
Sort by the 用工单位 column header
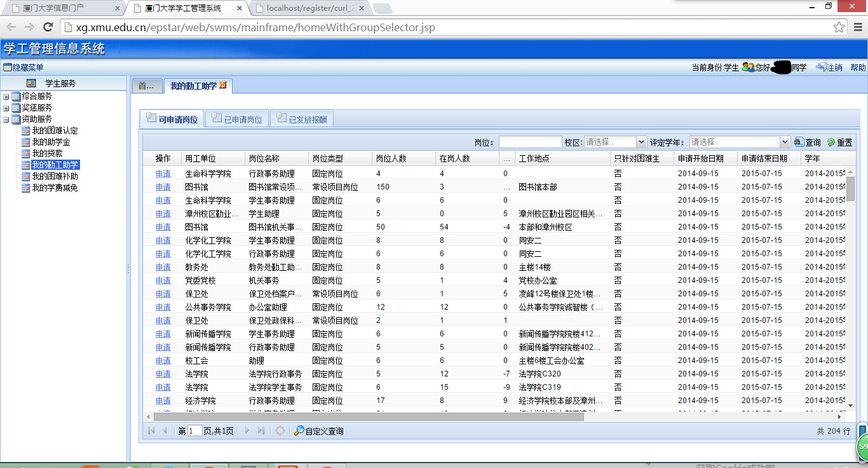[x=213, y=159]
